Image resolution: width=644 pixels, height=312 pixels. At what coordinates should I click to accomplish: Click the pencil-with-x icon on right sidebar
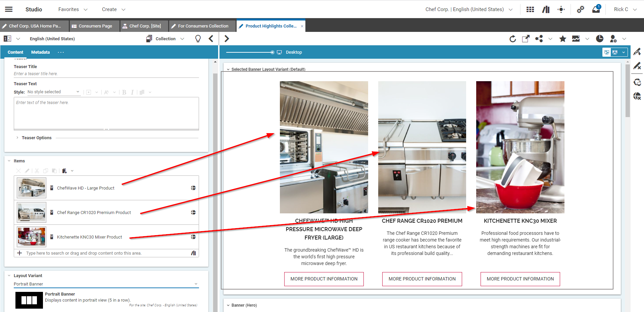tap(637, 66)
